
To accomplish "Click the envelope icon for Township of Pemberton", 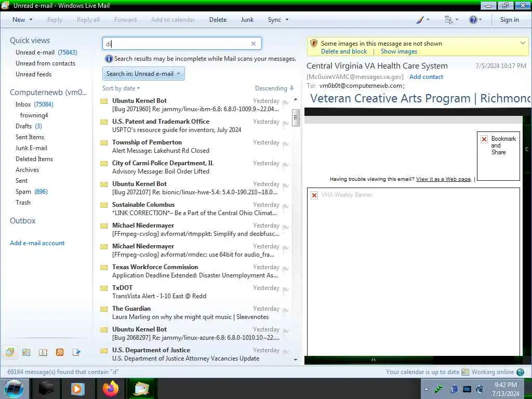I will 104,143.
